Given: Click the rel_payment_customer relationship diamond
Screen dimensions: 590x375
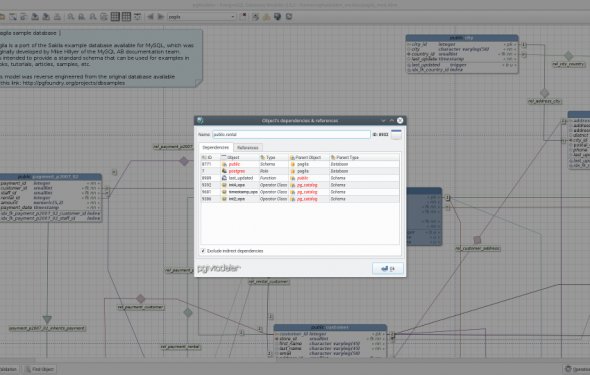Looking at the screenshot, I should (140, 299).
